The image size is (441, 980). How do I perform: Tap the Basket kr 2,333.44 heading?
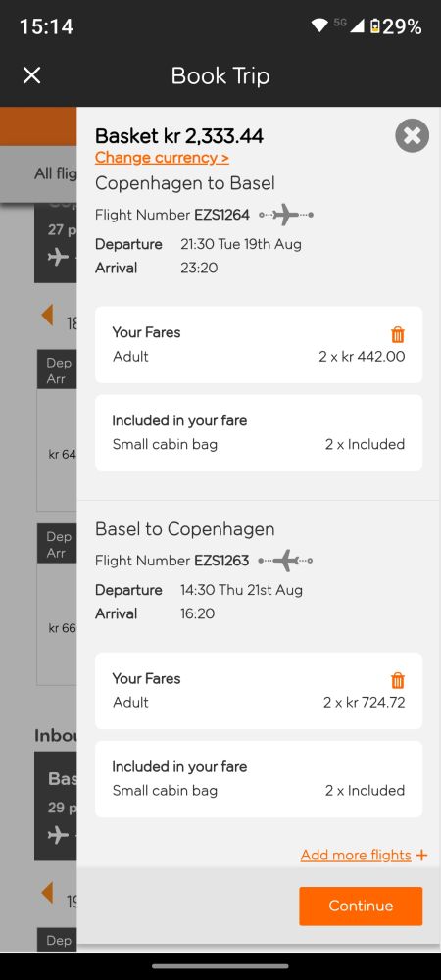tap(179, 135)
